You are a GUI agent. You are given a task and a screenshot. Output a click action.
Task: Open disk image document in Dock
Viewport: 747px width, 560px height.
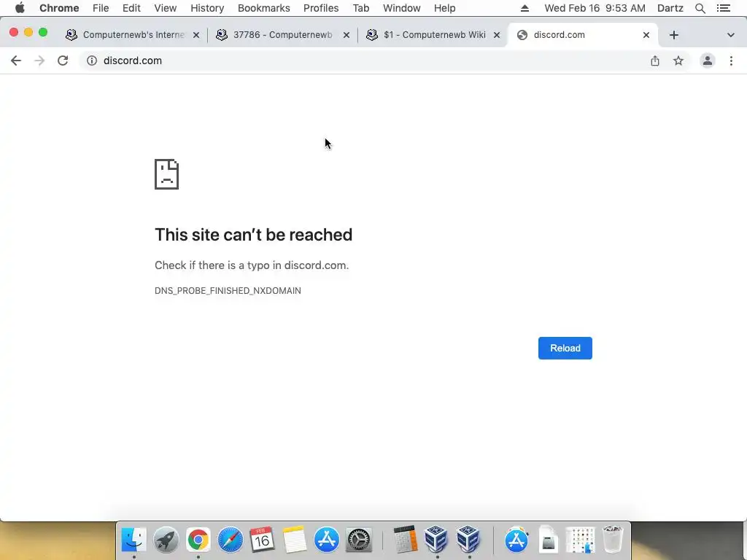click(x=549, y=540)
